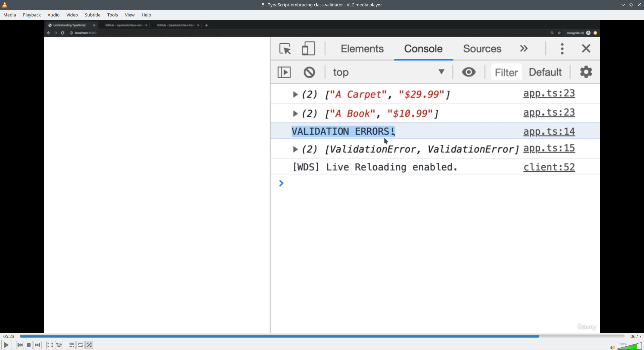The height and width of the screenshot is (350, 644).
Task: Switch to the Elements tab
Action: (362, 49)
